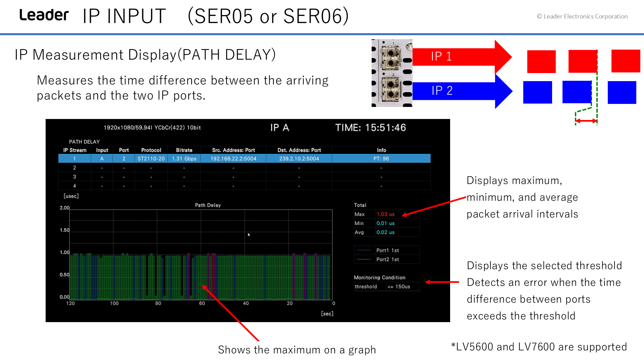Click destination address 239.2.10.2:5004

point(299,159)
